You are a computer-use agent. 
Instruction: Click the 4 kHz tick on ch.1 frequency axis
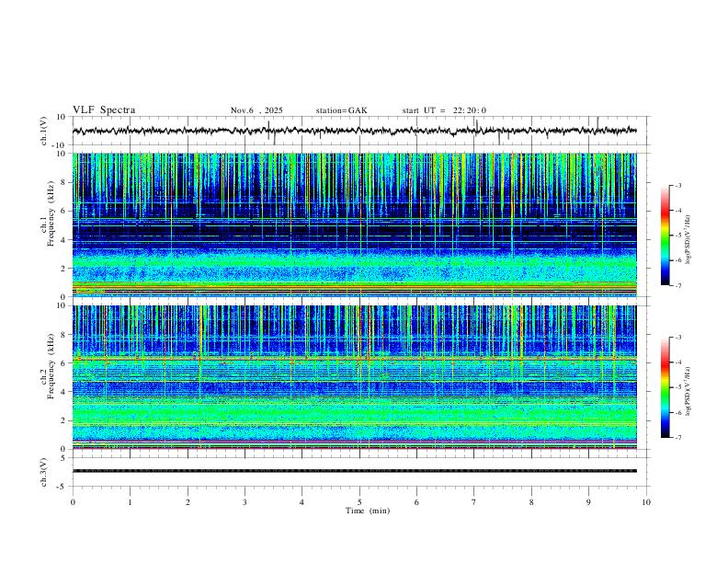[x=63, y=240]
